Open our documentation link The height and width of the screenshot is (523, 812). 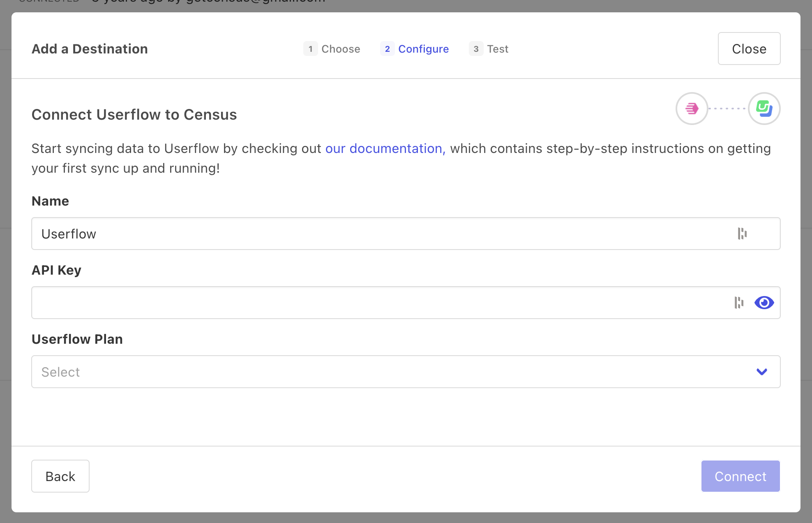383,148
